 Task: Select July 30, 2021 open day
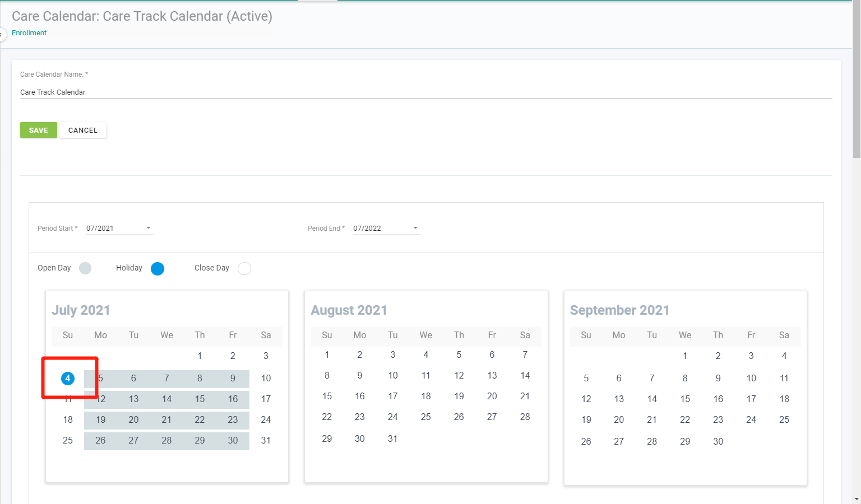233,441
